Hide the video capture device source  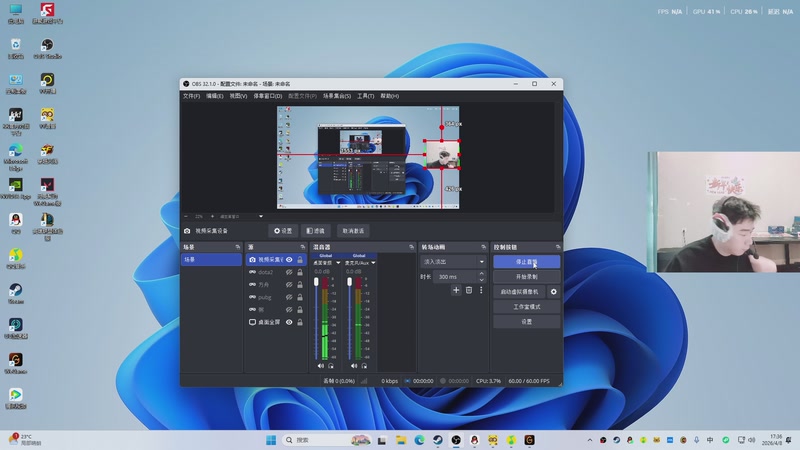(x=289, y=259)
